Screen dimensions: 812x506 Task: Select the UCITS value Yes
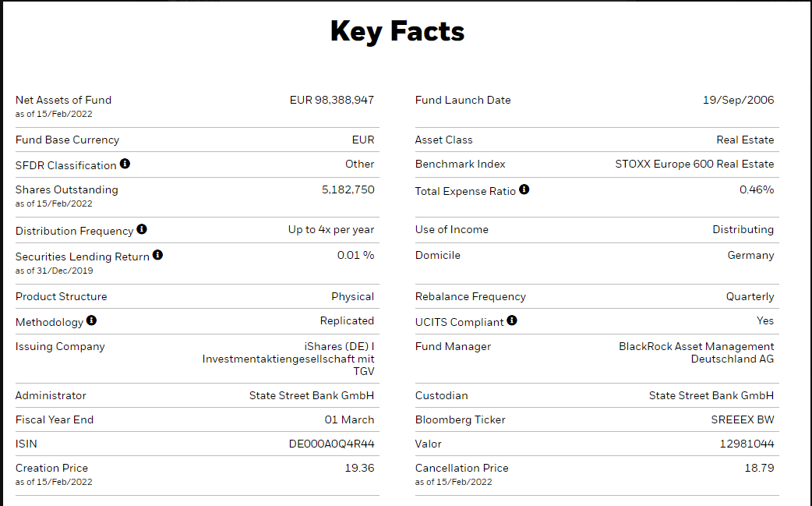tap(765, 320)
